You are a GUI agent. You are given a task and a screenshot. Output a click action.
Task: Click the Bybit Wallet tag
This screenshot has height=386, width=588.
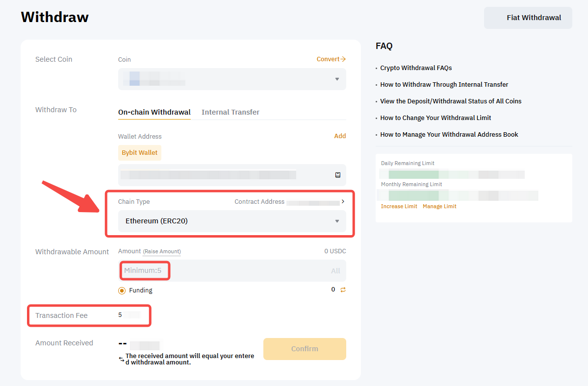[x=140, y=153]
